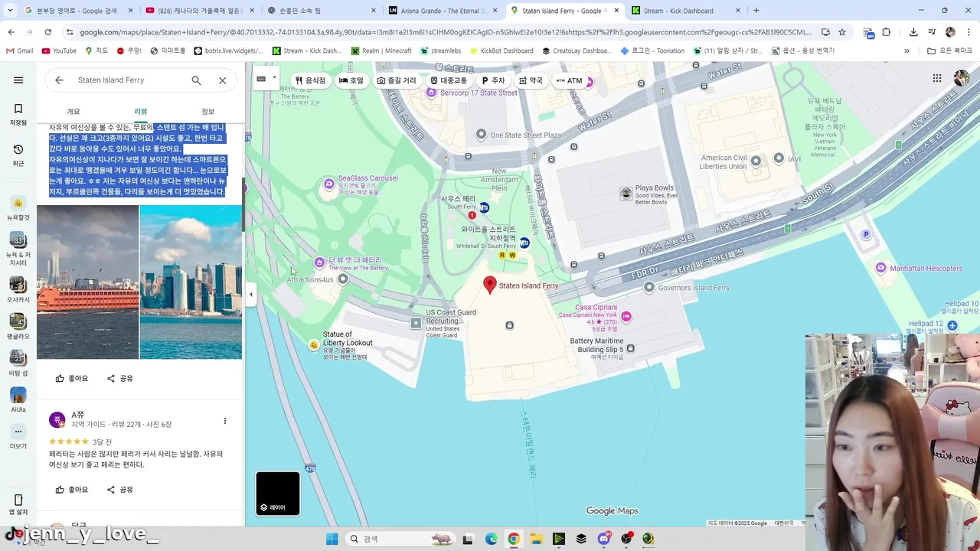
Task: Select the Casa Cipriani map marker
Action: click(626, 316)
